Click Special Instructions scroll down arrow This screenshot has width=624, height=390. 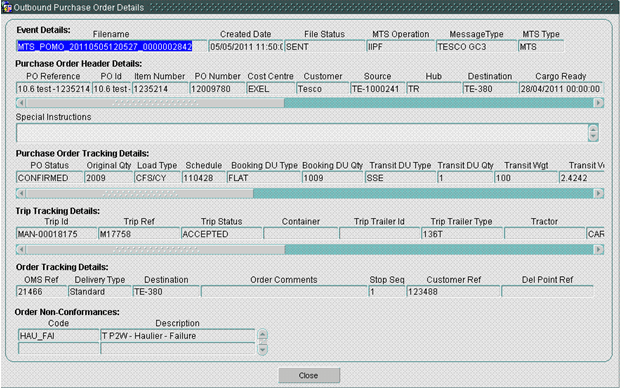tap(593, 137)
